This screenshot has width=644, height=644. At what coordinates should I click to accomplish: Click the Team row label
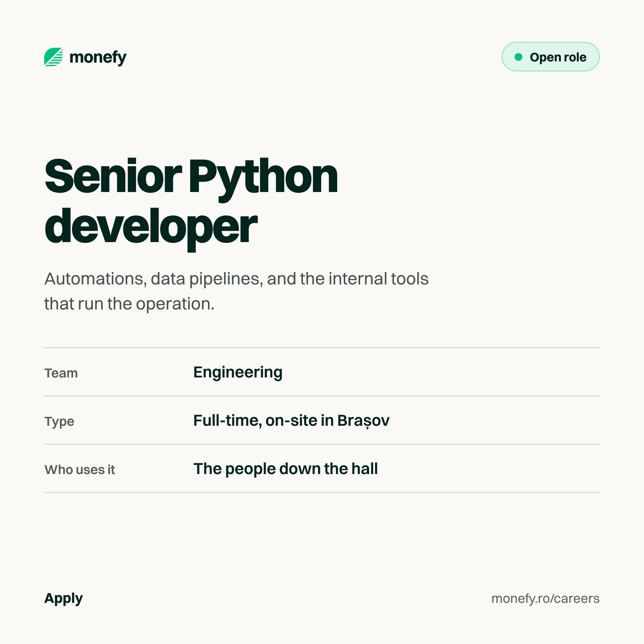pyautogui.click(x=61, y=373)
